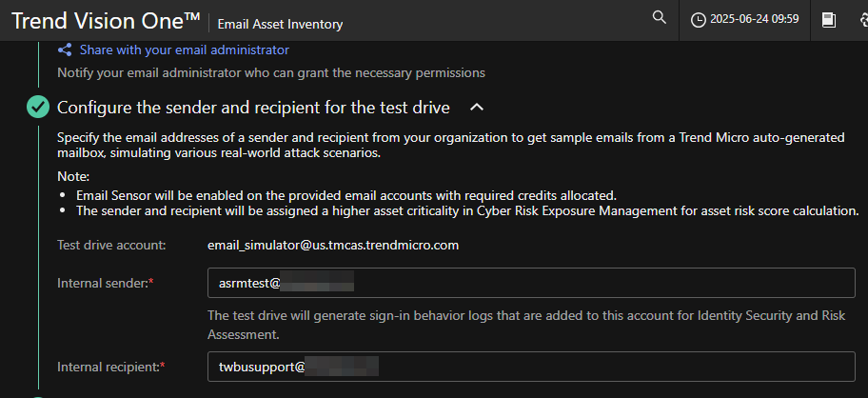Click the clock icon beside the timestamp
The image size is (868, 398).
click(699, 19)
